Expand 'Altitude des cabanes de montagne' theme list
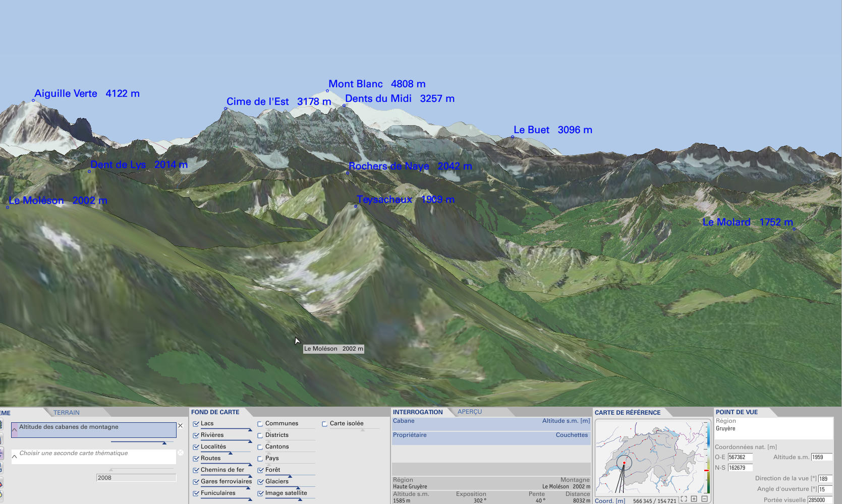 [14, 430]
